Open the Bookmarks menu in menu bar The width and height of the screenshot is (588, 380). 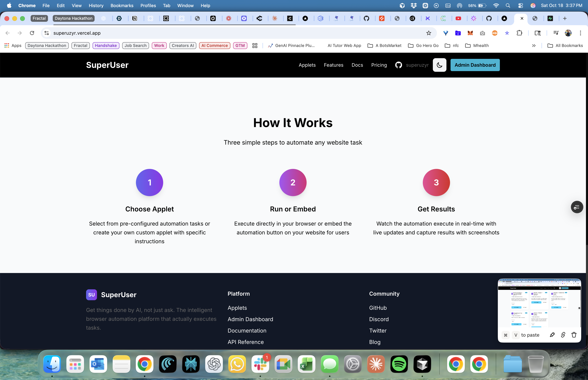click(122, 5)
